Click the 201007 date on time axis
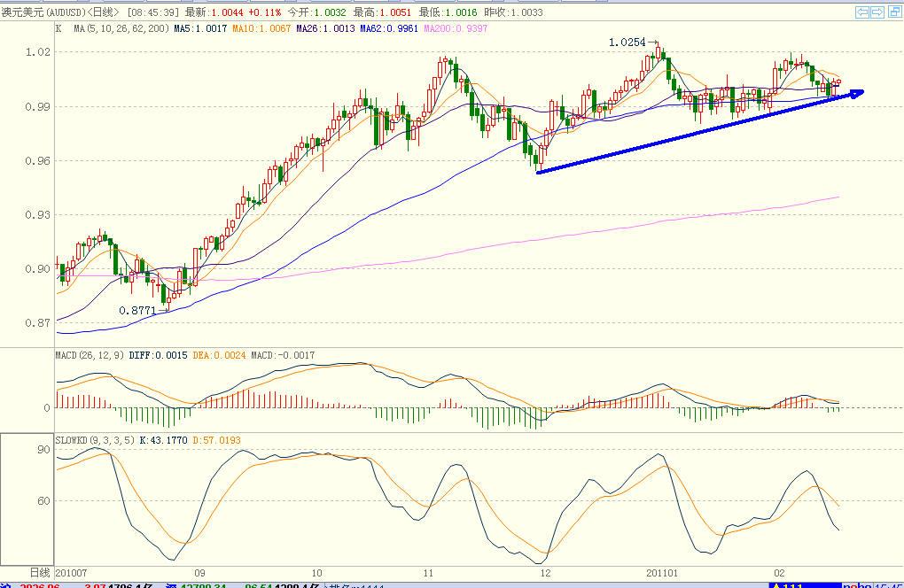Image resolution: width=904 pixels, height=588 pixels. (x=71, y=573)
